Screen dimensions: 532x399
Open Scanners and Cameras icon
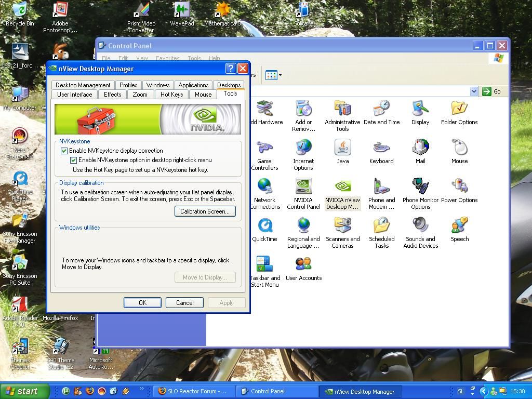pos(342,233)
